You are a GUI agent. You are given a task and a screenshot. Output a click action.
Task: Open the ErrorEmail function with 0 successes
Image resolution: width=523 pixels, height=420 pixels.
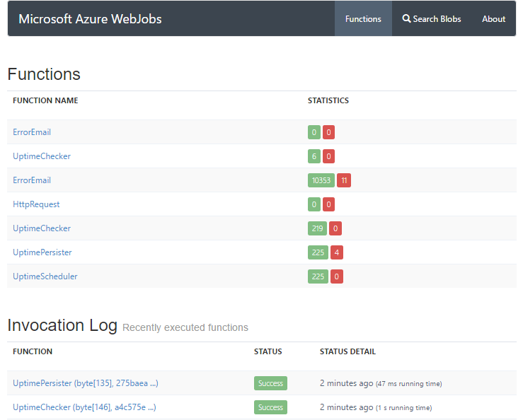[32, 132]
